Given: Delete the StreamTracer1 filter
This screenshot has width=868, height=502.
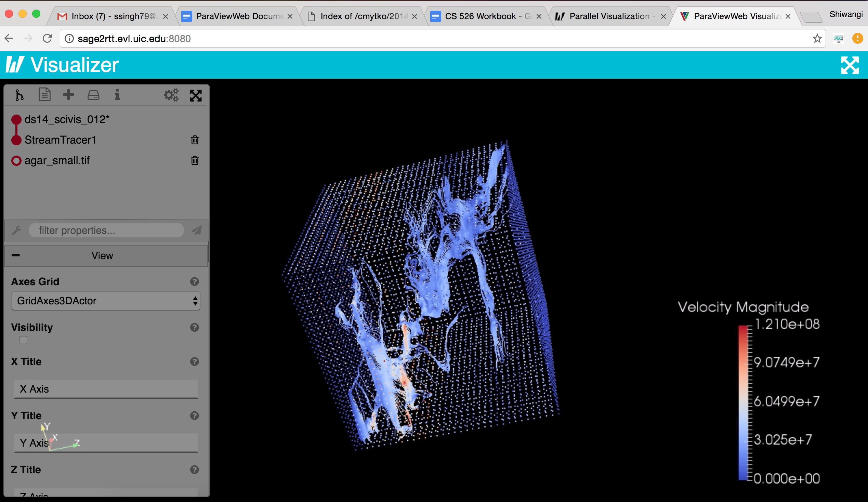Looking at the screenshot, I should (195, 140).
